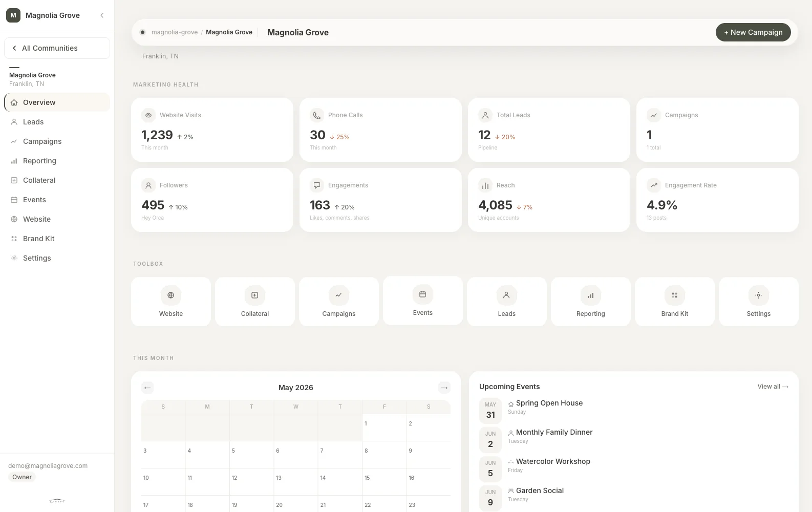Image resolution: width=812 pixels, height=512 pixels.
Task: Click the JUN 2 date badge
Action: [x=490, y=440]
